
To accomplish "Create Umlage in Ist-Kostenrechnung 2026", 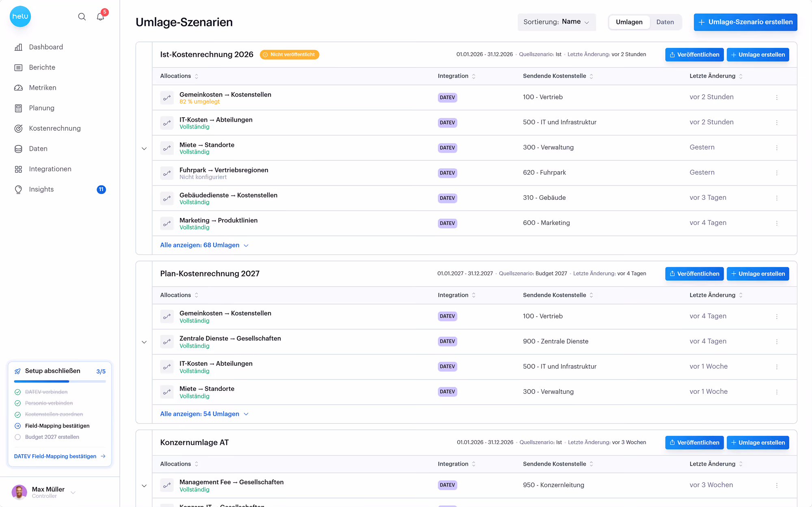I will coord(758,54).
